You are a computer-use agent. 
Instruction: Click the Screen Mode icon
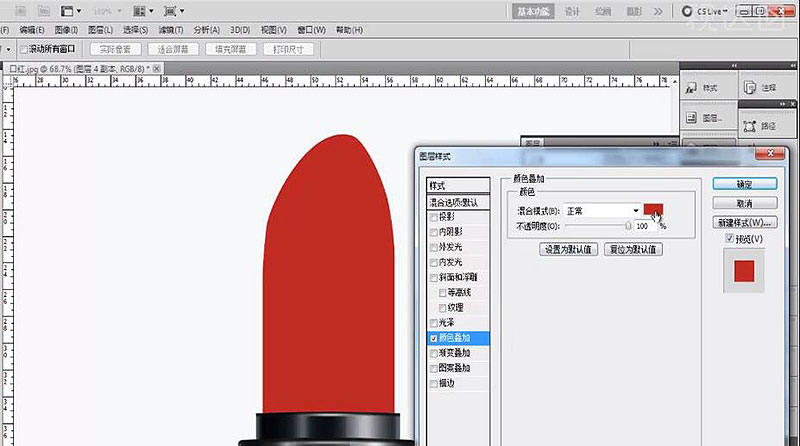(170, 11)
